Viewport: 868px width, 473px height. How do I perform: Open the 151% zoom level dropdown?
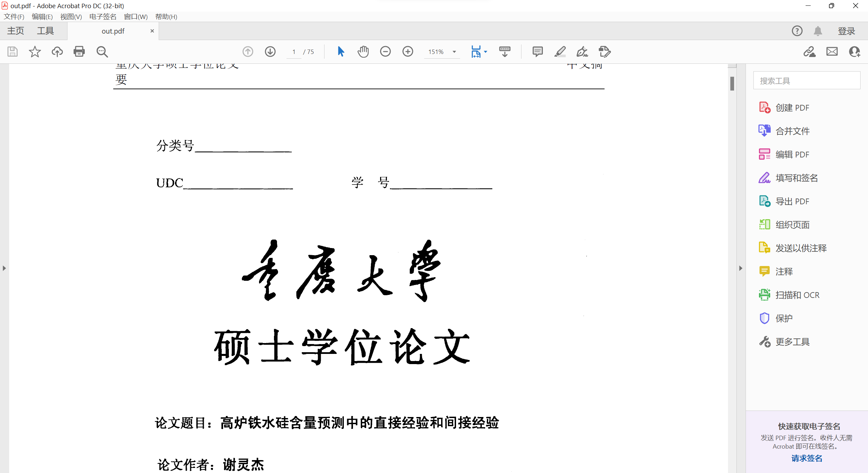point(454,52)
